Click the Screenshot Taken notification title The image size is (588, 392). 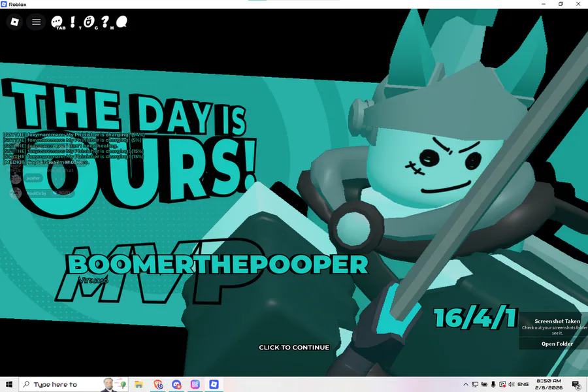(x=557, y=321)
